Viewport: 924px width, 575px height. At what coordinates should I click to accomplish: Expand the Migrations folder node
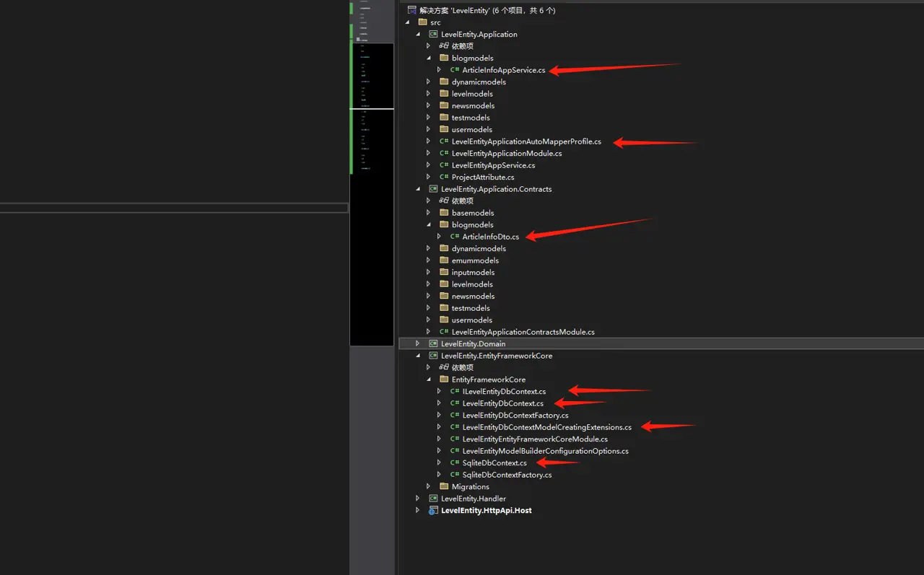point(428,486)
